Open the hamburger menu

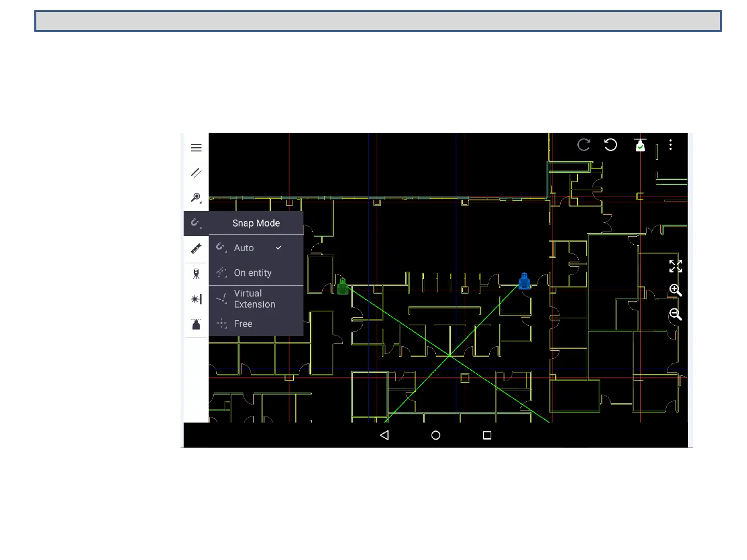(x=196, y=148)
